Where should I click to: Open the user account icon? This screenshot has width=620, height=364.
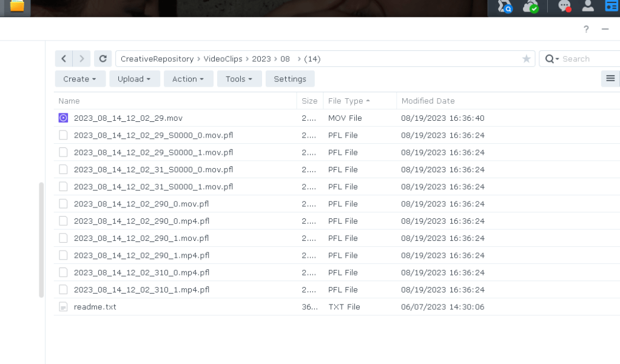point(588,6)
